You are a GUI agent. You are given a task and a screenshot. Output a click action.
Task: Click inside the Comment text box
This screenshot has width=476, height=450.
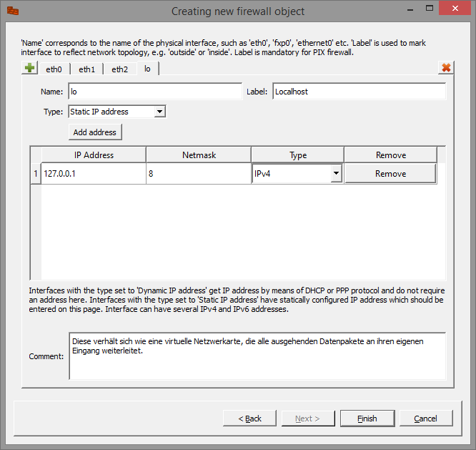(257, 355)
